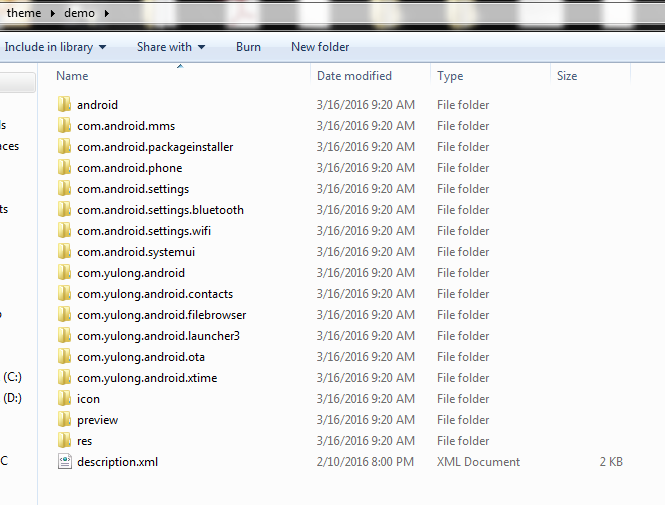The width and height of the screenshot is (665, 505).
Task: Select com.yulong.android folder name
Action: pyautogui.click(x=131, y=273)
